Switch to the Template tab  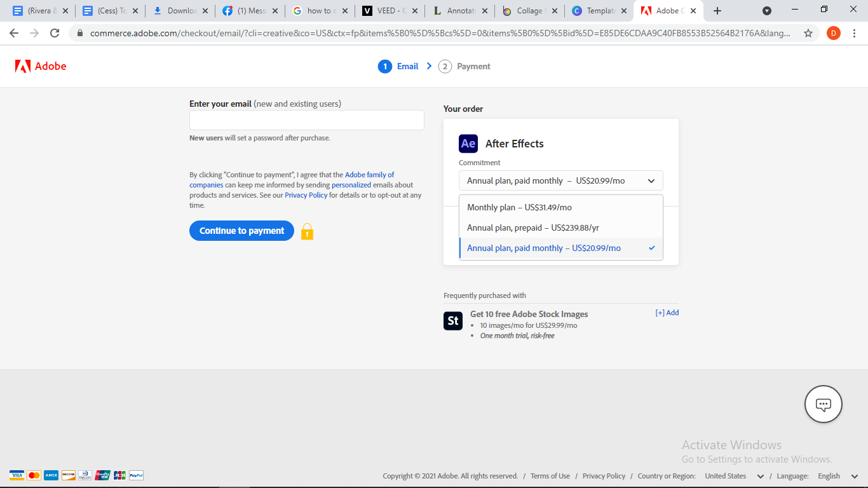coord(599,11)
